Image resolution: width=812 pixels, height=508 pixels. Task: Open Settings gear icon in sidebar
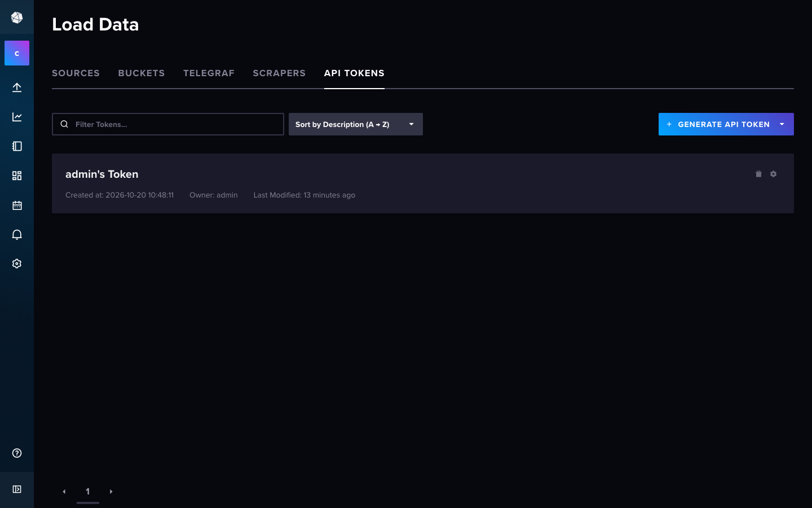[x=17, y=264]
